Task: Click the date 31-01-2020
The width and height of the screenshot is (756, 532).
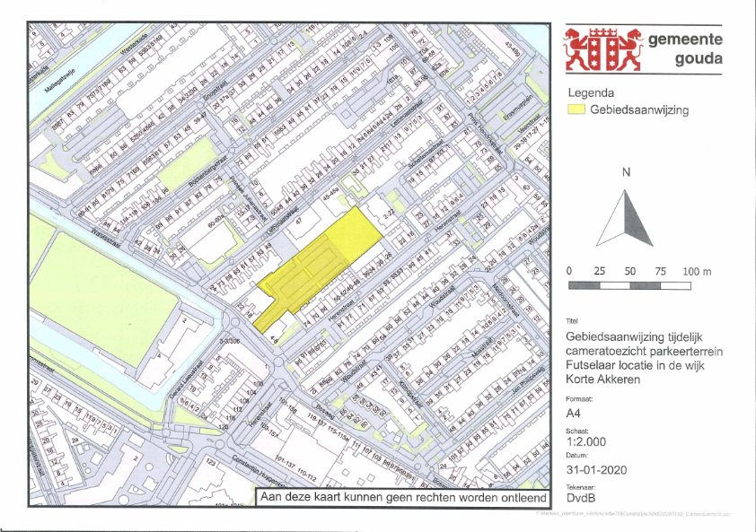Action: point(596,470)
